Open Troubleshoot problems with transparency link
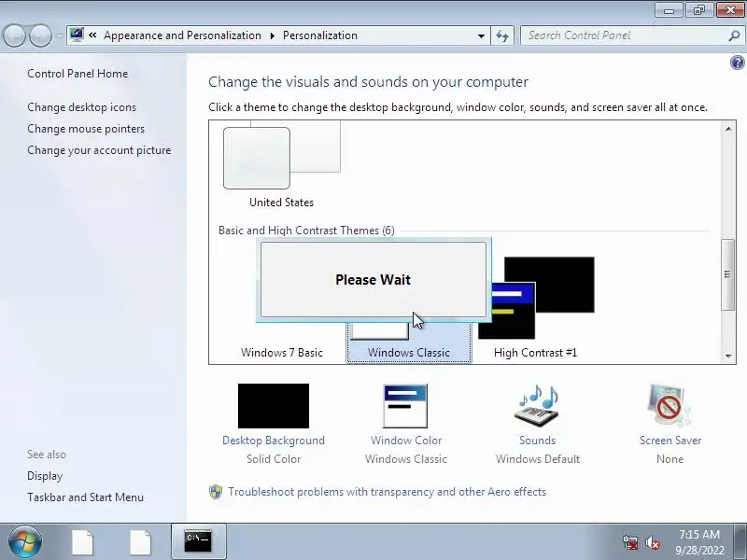 (x=387, y=492)
